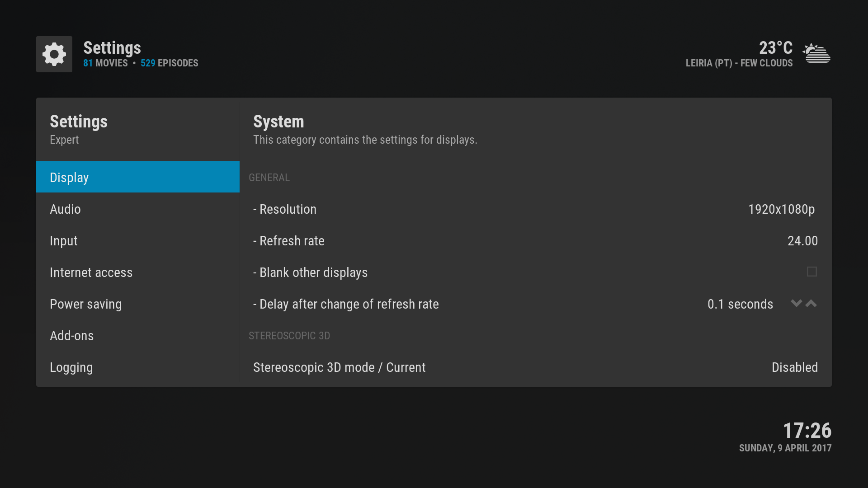Switch the Expert settings level
Viewport: 868px width, 488px height.
64,140
